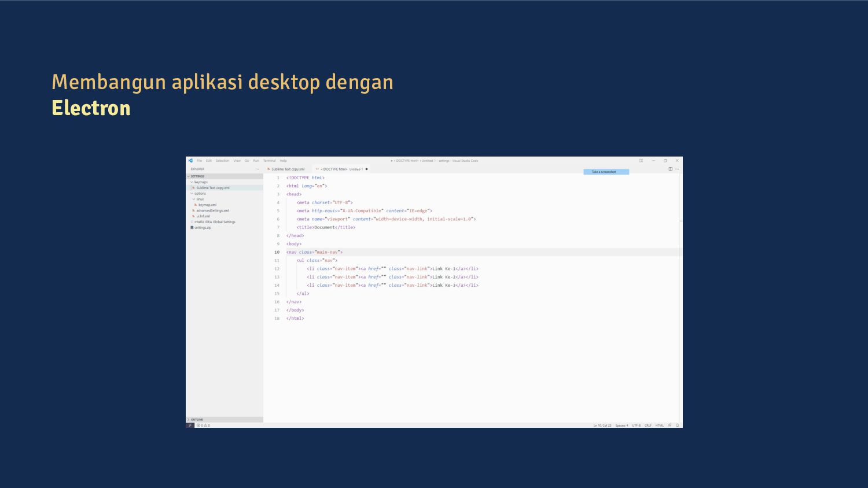Click remote window icon in status bar
Screen dimensions: 868x488
click(190, 426)
